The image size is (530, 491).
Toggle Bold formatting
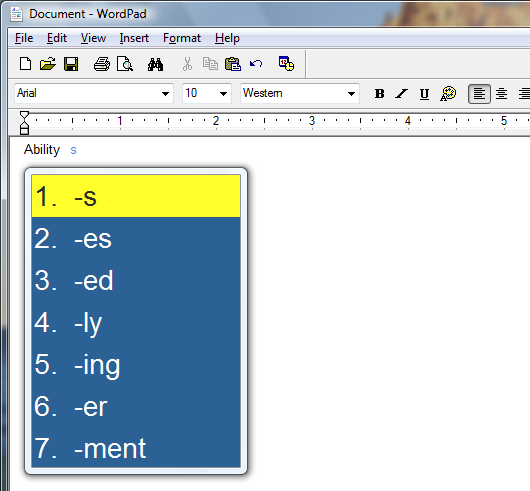[379, 94]
